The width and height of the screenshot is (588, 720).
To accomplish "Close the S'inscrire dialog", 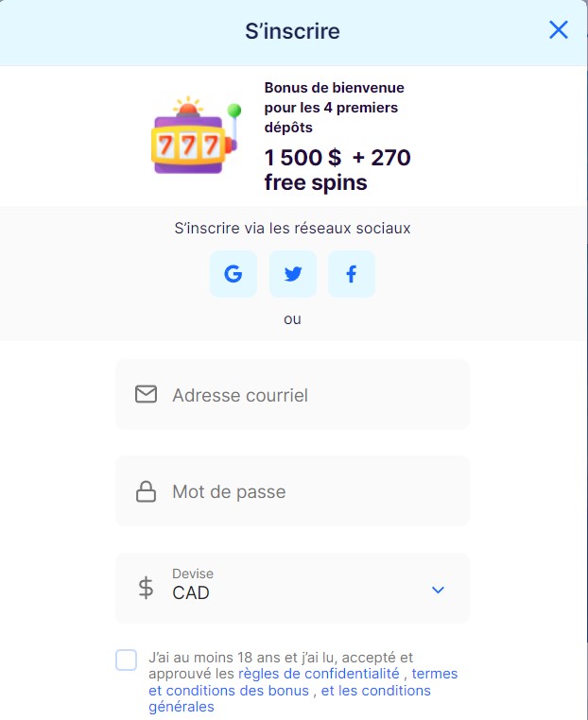I will click(559, 30).
